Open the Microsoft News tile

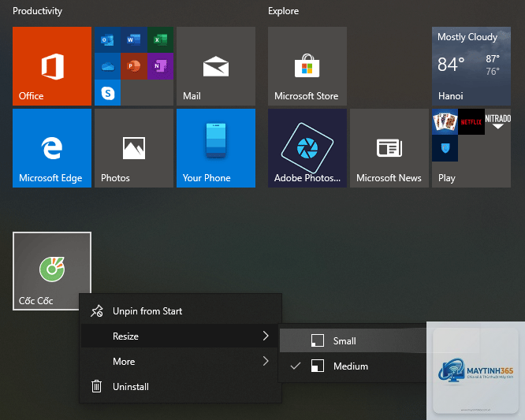tap(389, 148)
